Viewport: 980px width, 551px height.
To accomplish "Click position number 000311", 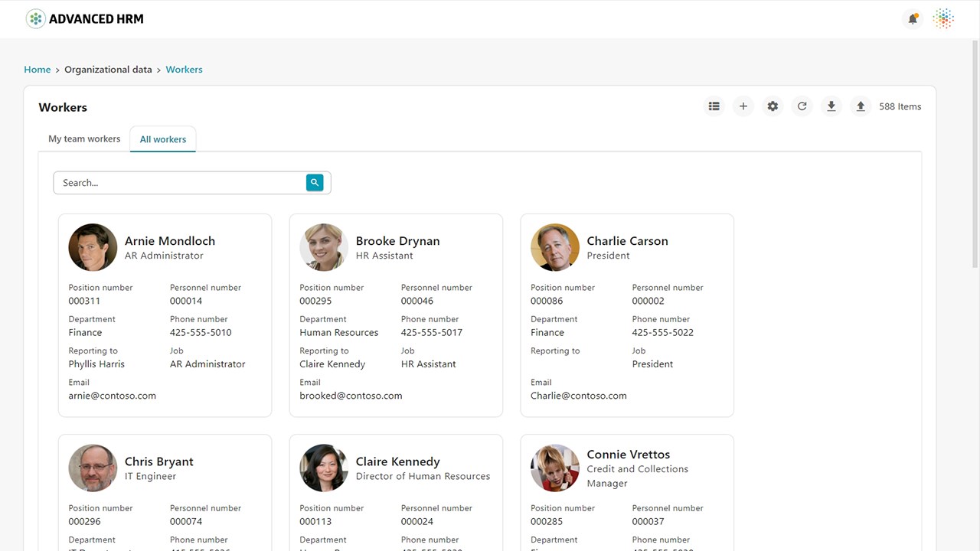I will click(84, 302).
